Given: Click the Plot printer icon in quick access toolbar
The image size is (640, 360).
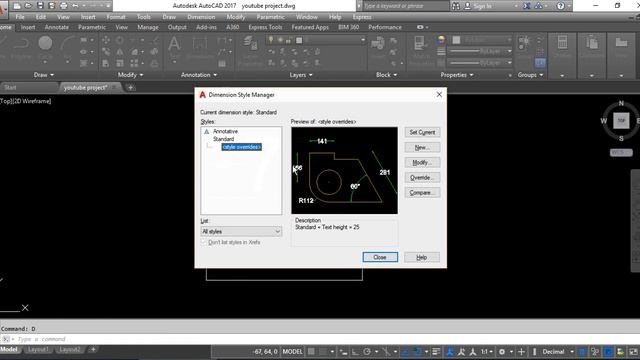Looking at the screenshot, I should (x=63, y=6).
